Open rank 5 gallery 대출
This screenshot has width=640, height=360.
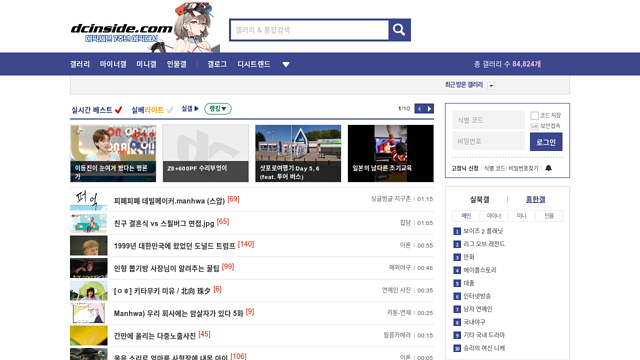469,283
